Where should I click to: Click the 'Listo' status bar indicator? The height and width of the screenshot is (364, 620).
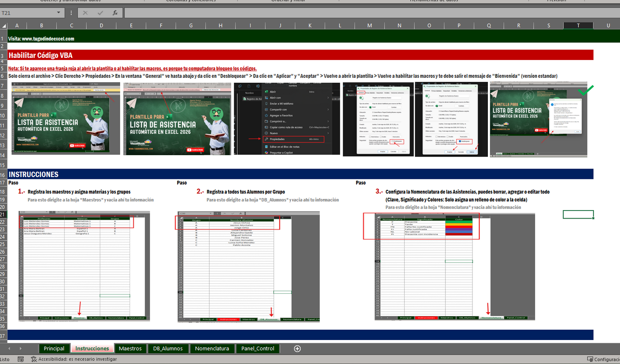tap(5, 359)
